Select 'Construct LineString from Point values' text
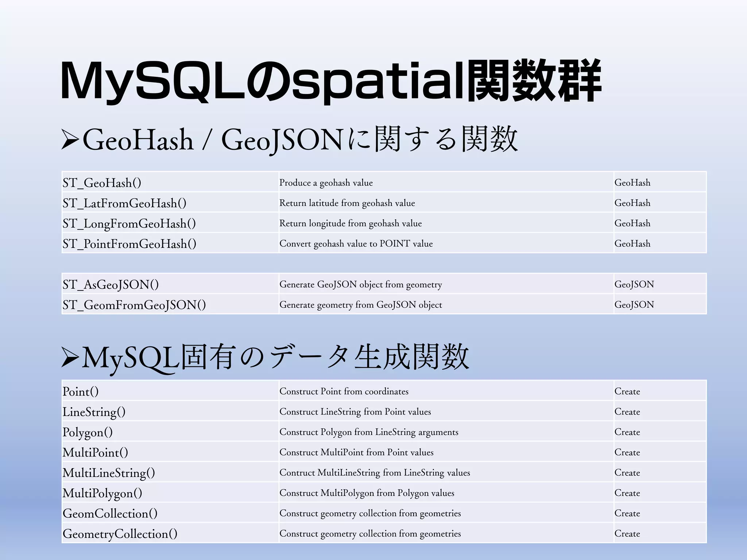Viewport: 747px width, 560px height. 355,412
